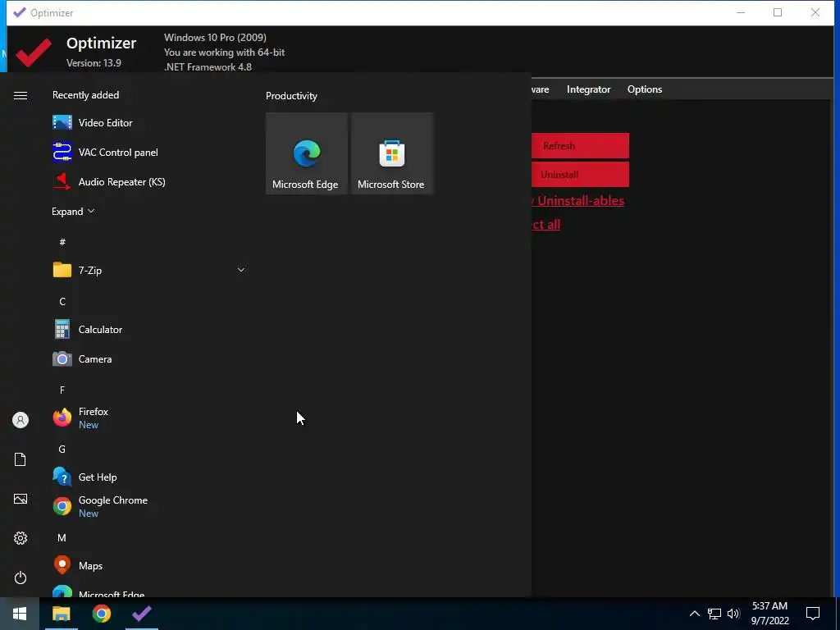Click the Productivity group title
Image resolution: width=840 pixels, height=630 pixels.
(x=291, y=96)
